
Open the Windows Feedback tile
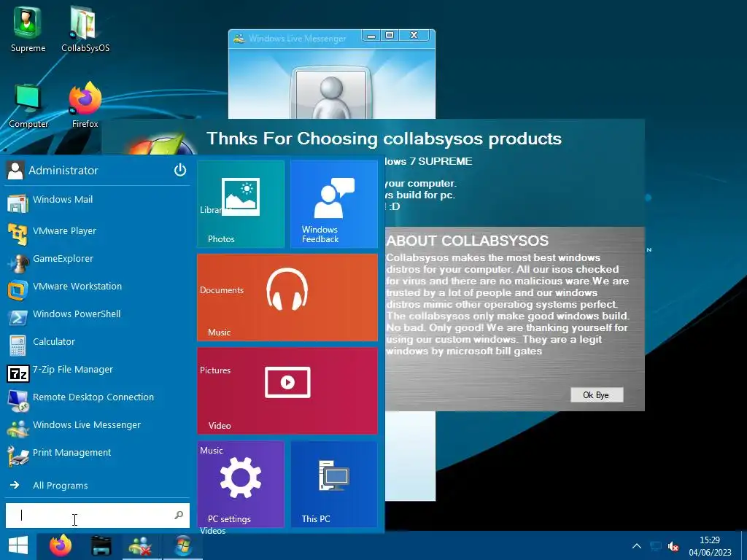point(334,204)
